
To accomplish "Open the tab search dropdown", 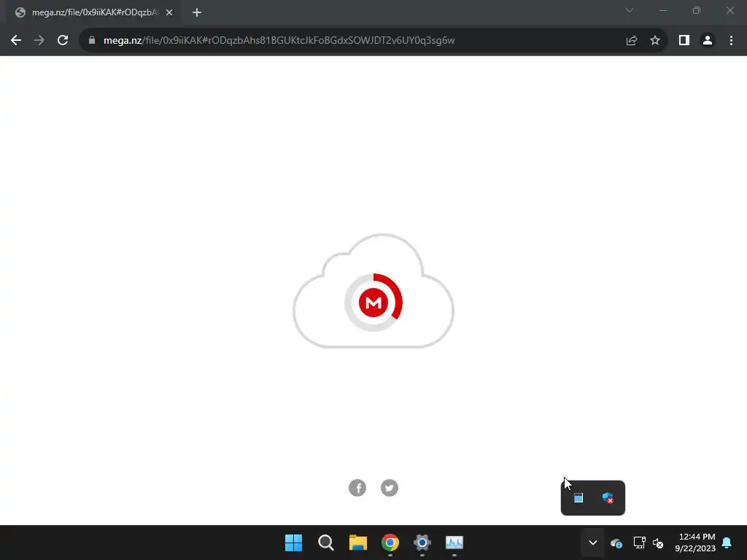I will (630, 10).
